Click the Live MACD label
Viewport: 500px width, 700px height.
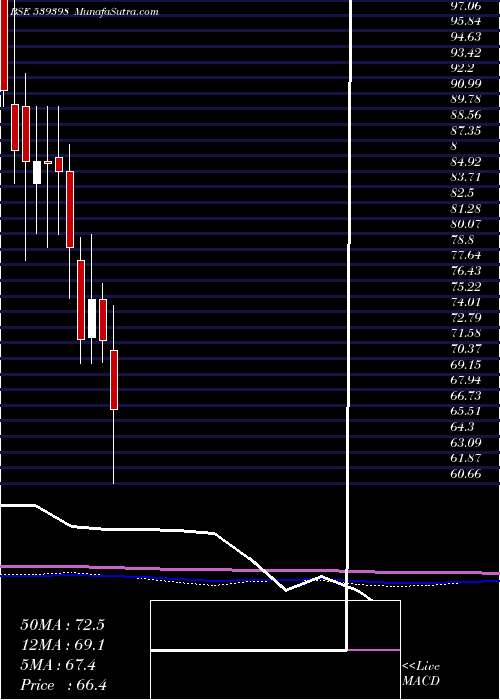tap(421, 673)
